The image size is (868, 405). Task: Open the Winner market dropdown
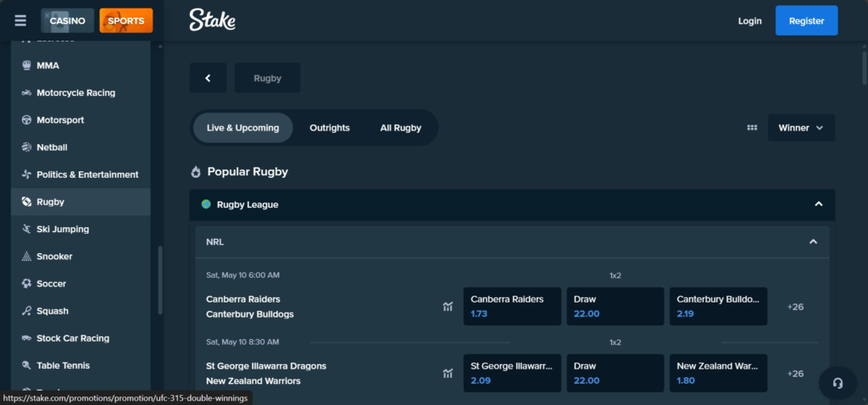click(x=801, y=128)
